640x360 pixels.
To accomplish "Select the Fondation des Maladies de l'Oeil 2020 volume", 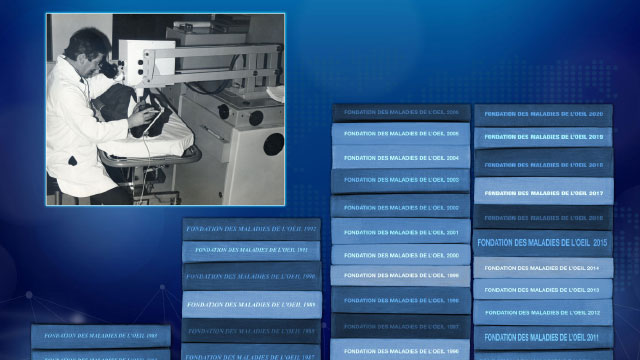I will 543,115.
